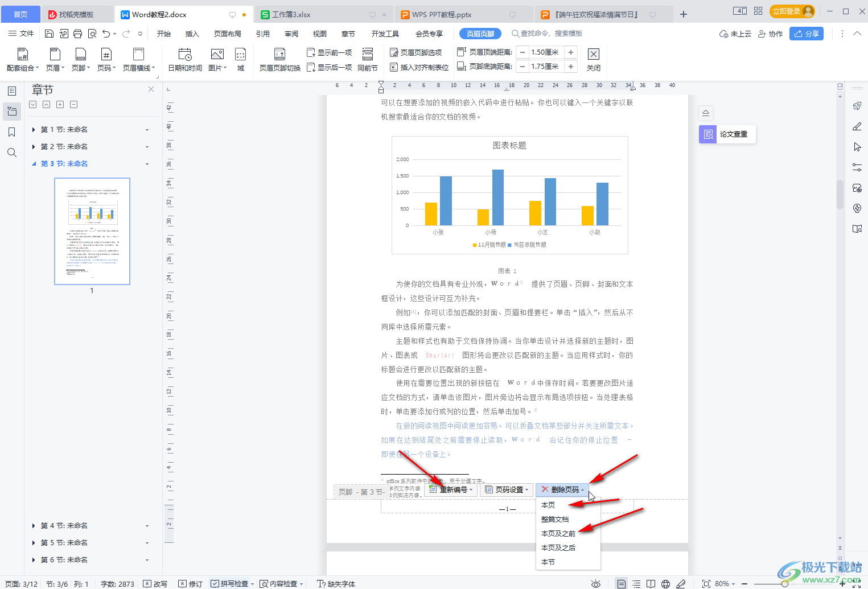
Task: Click the 分享 share button
Action: click(x=807, y=34)
